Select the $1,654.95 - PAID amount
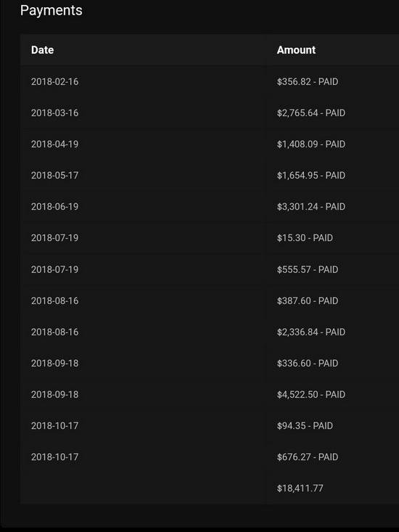399x532 pixels. pos(311,176)
